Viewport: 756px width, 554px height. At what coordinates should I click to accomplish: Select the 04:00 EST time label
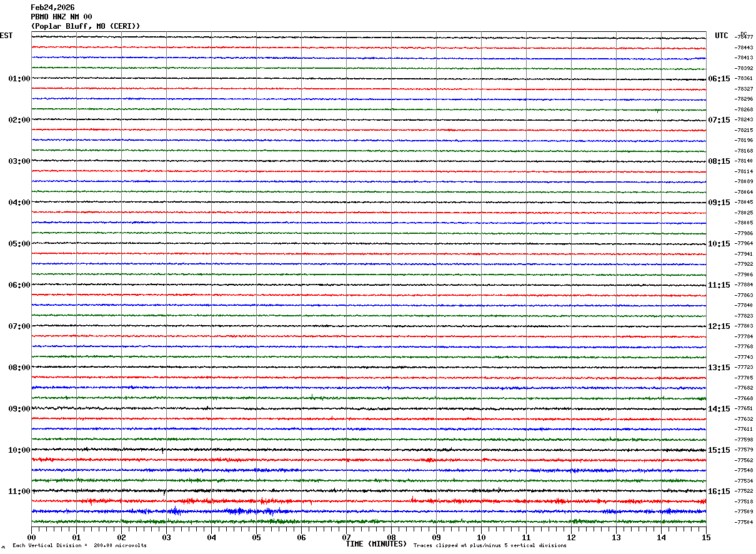(x=19, y=203)
